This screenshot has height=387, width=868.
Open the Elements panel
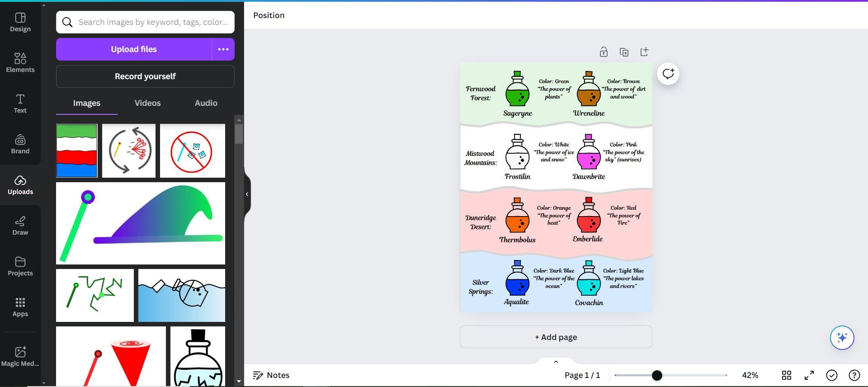click(x=20, y=63)
